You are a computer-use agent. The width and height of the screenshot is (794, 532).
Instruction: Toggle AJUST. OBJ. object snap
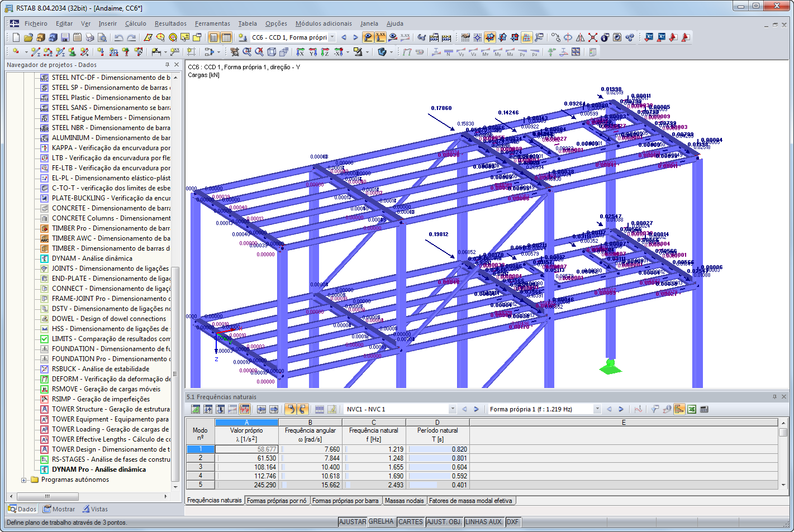444,522
